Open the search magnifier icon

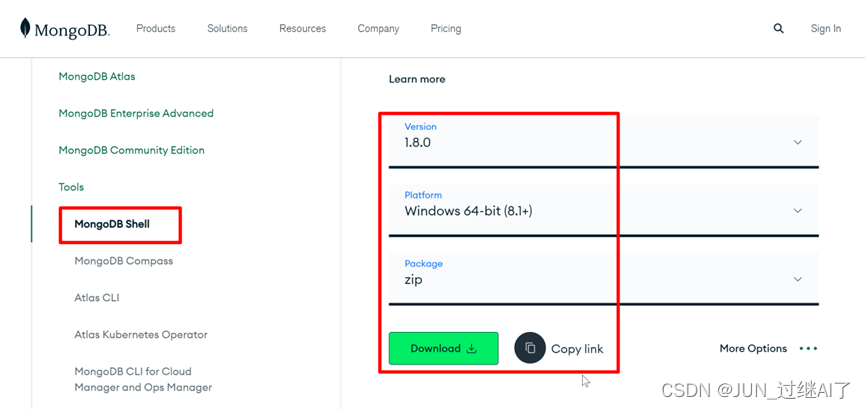778,29
